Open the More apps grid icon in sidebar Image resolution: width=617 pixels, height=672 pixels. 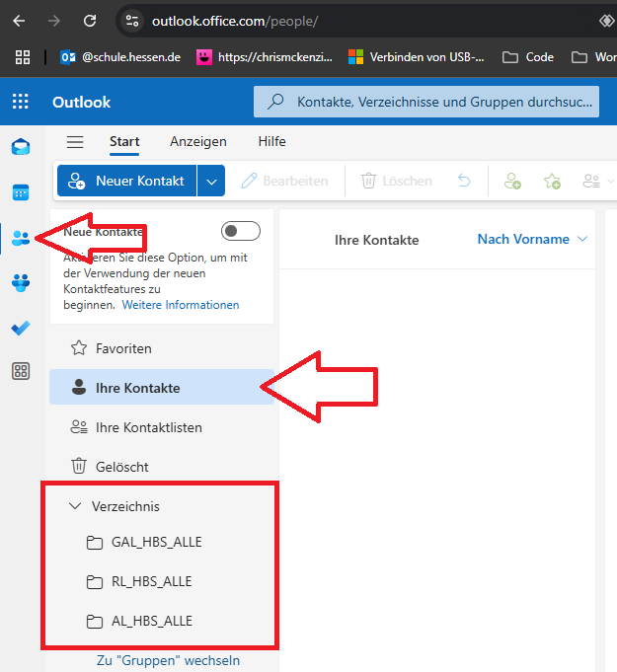(x=21, y=371)
